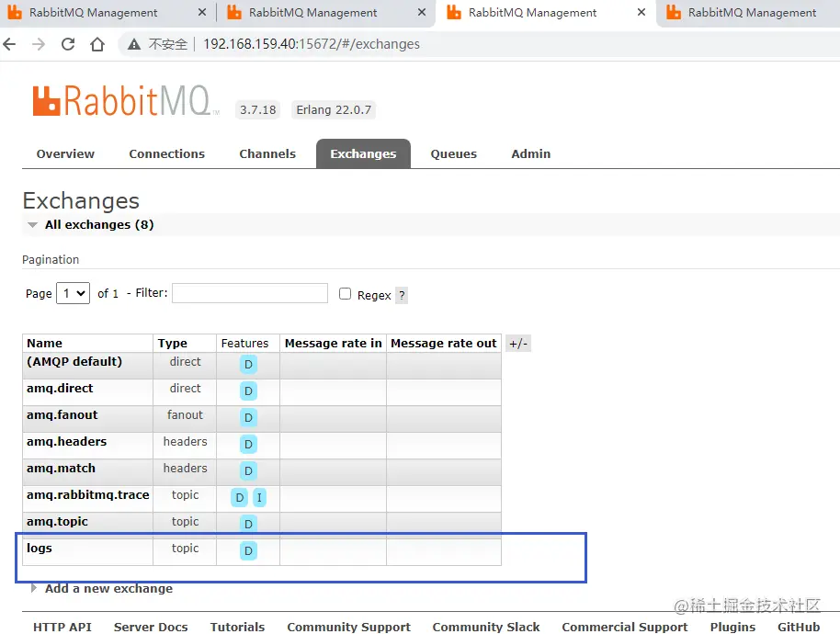This screenshot has width=840, height=634.
Task: Open the amq.topic exchange
Action: tap(57, 522)
